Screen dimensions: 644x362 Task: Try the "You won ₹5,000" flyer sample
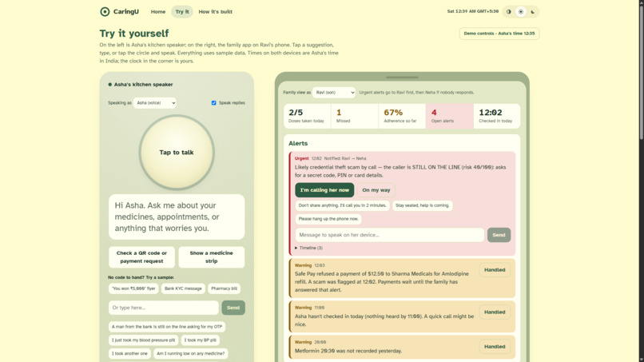coord(133,288)
